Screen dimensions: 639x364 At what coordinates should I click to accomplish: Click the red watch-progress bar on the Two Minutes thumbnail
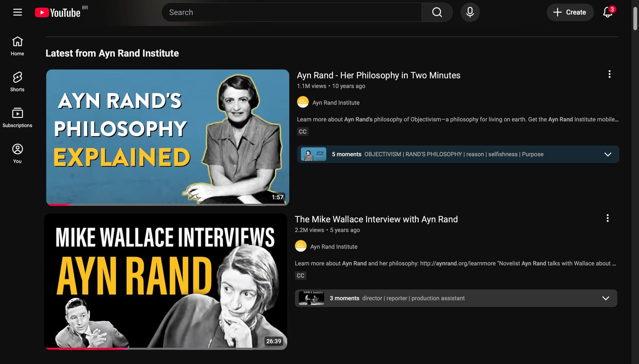[x=59, y=205]
